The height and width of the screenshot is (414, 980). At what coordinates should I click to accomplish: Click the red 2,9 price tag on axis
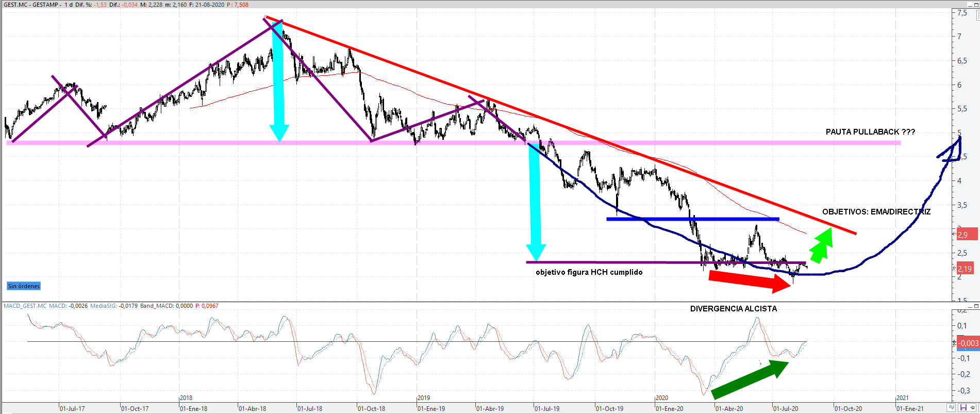(963, 235)
